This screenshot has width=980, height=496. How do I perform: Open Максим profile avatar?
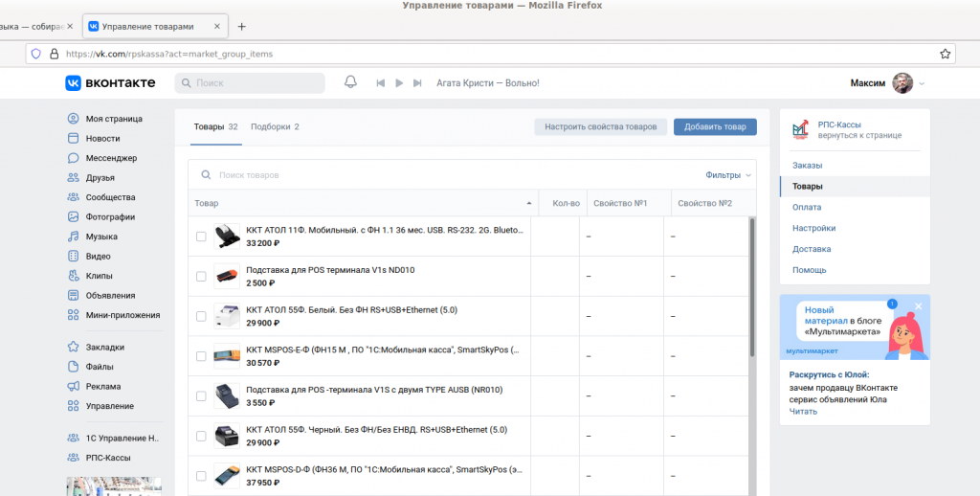tap(902, 83)
